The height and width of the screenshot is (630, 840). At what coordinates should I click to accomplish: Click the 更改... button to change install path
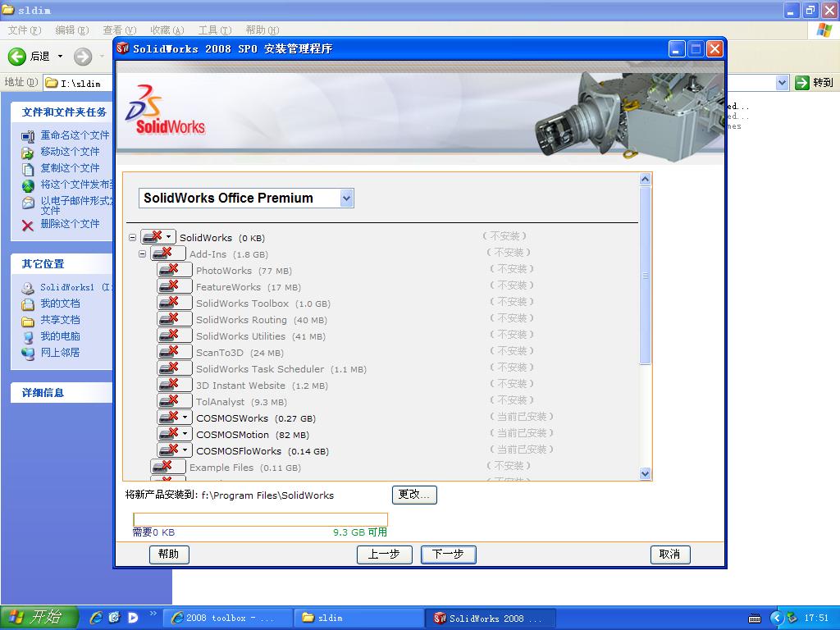tap(414, 495)
